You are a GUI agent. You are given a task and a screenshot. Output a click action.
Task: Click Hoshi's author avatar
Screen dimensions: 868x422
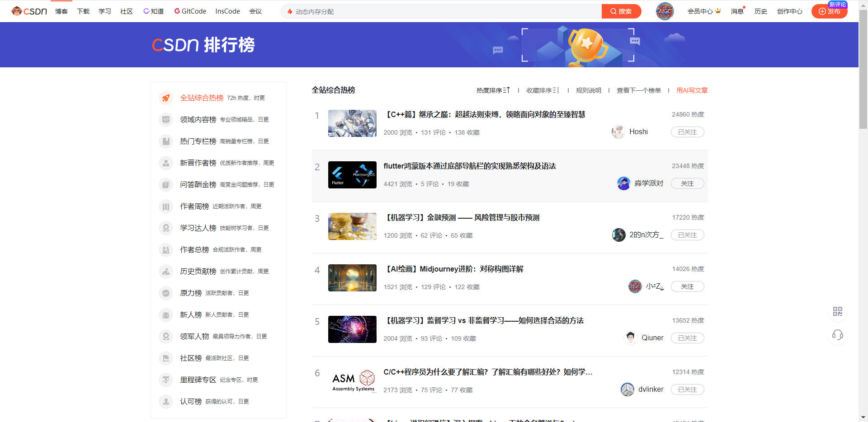[618, 132]
